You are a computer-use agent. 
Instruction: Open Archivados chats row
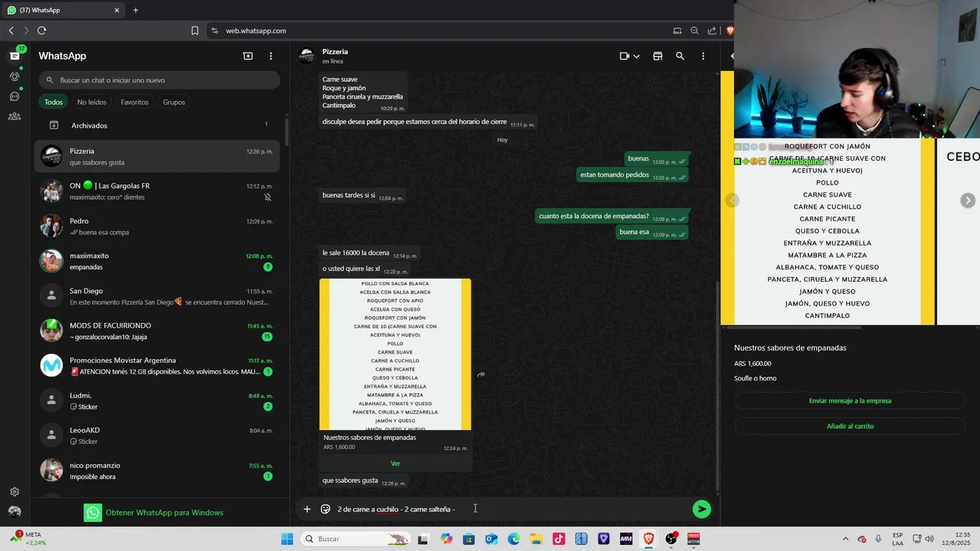pos(157,126)
